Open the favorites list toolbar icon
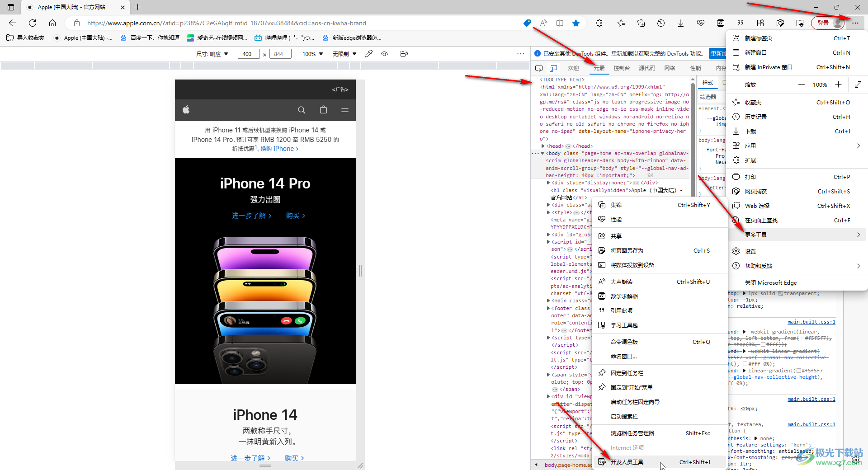The height and width of the screenshot is (470, 868). [x=621, y=23]
